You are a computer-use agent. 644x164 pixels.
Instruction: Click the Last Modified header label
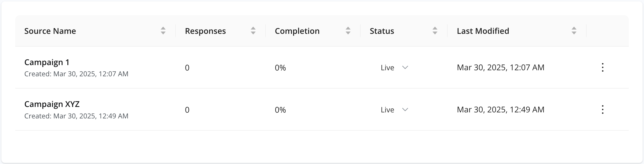tap(483, 31)
